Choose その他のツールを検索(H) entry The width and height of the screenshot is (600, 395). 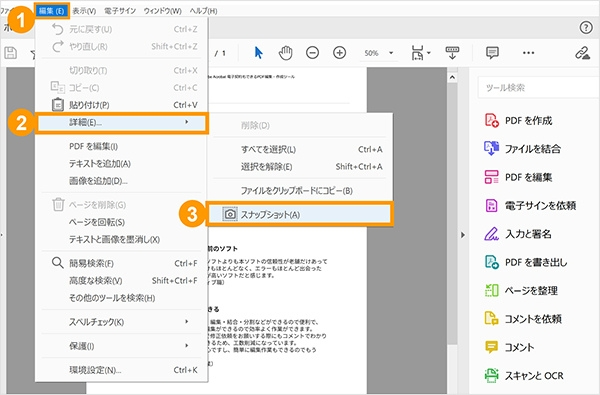[x=122, y=298]
